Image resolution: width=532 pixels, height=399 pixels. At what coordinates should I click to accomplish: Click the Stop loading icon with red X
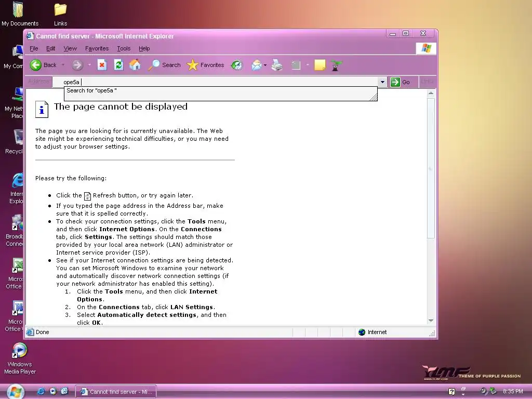(x=102, y=65)
